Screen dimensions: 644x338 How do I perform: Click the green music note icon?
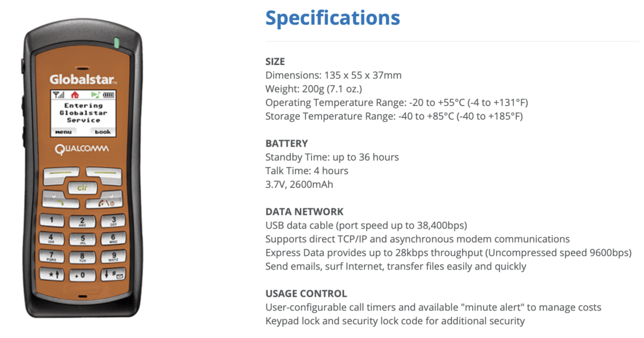[94, 95]
